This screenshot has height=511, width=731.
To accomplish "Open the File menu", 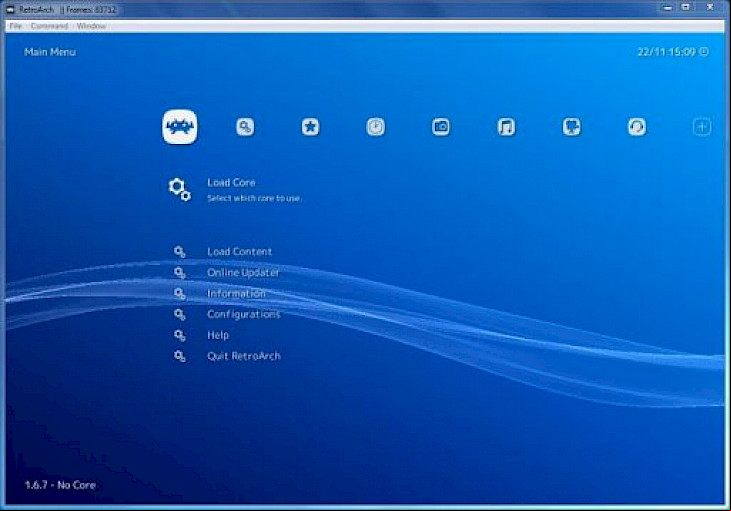I will pyautogui.click(x=15, y=26).
